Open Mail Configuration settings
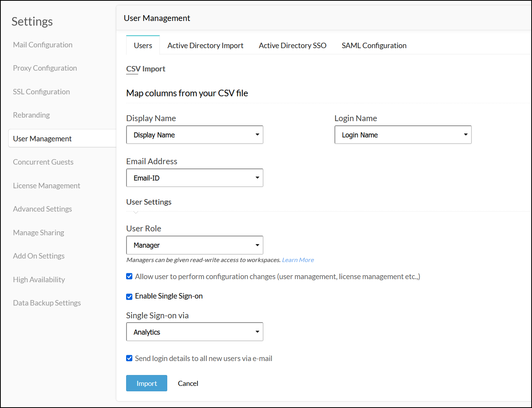This screenshot has width=532, height=408. tap(43, 45)
